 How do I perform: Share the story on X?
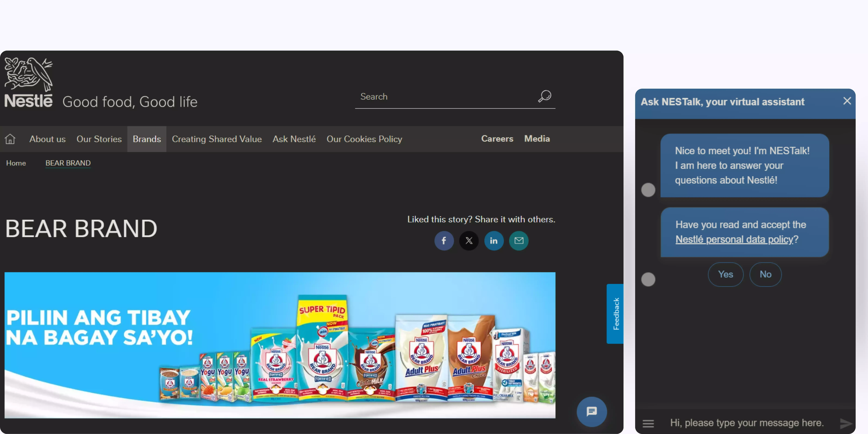click(x=469, y=241)
